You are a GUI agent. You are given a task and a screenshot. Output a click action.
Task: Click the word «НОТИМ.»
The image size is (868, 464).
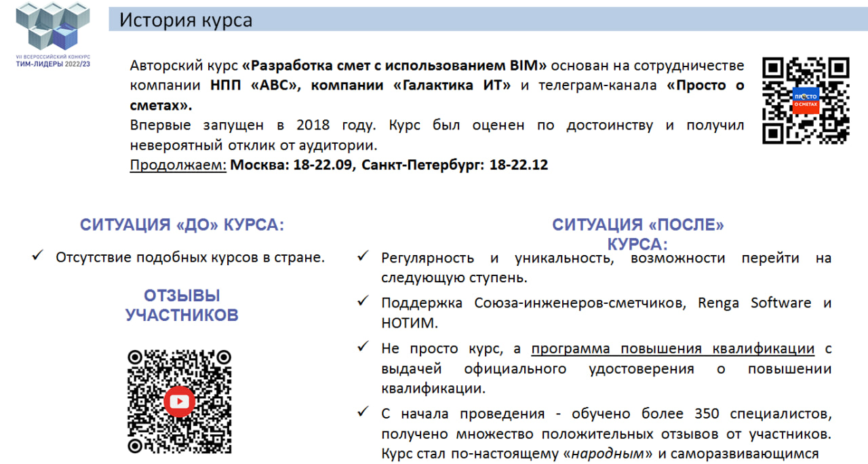410,323
